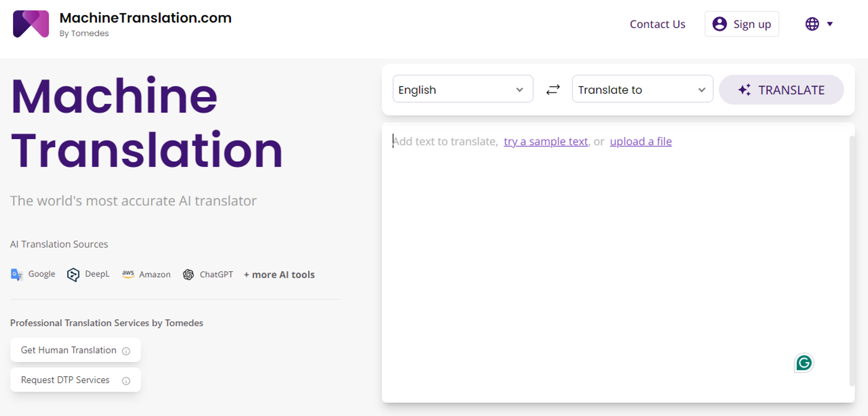Click the Google translate source icon
Screen dimensions: 868x416
[x=17, y=275]
